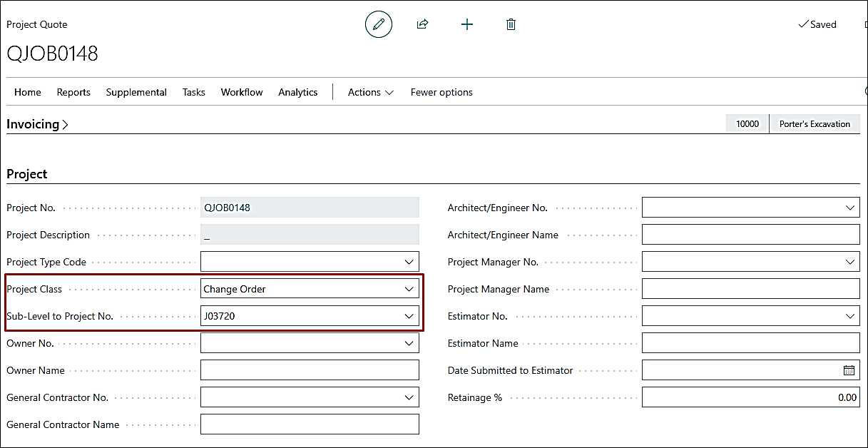The height and width of the screenshot is (448, 868).
Task: Click Fewer options link
Action: pyautogui.click(x=441, y=92)
